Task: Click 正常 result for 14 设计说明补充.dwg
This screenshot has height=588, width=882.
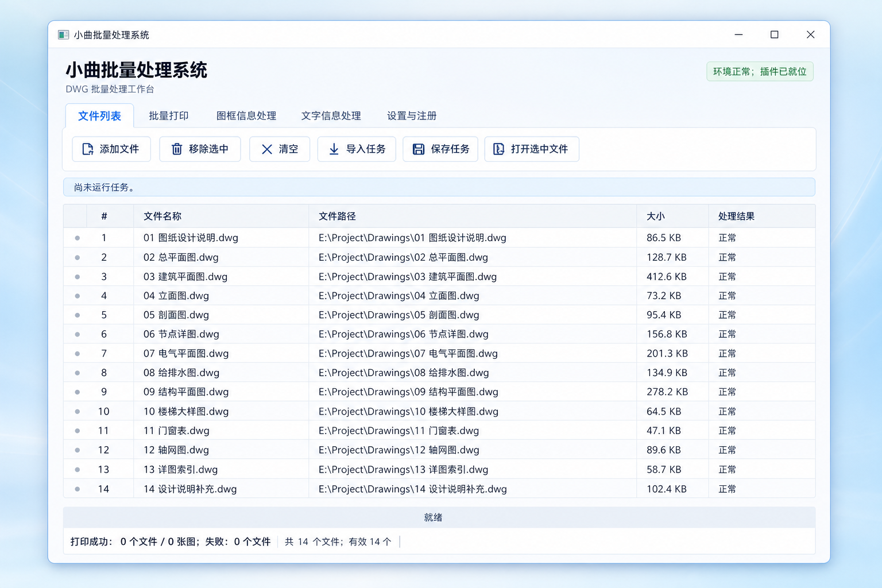Action: point(728,489)
